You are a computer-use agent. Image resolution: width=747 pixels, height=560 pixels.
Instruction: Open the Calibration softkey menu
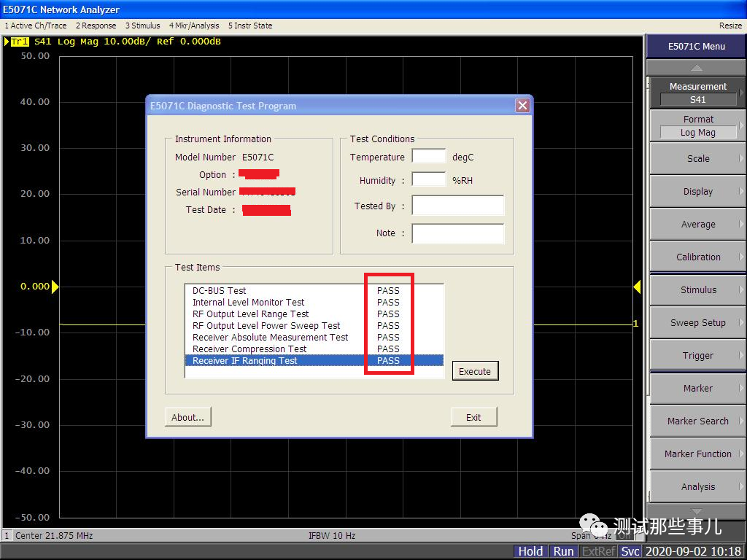(x=697, y=257)
